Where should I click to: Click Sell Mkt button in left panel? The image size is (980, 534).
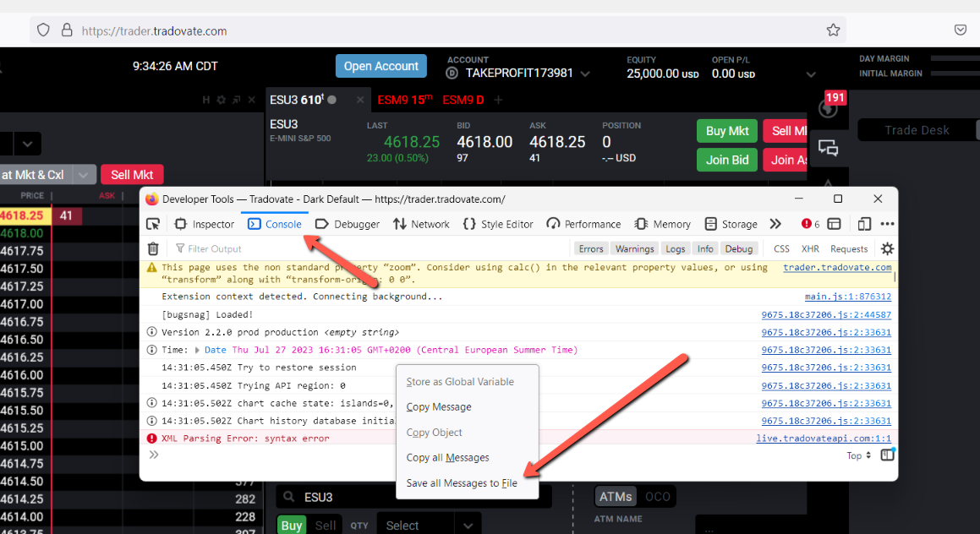132,175
